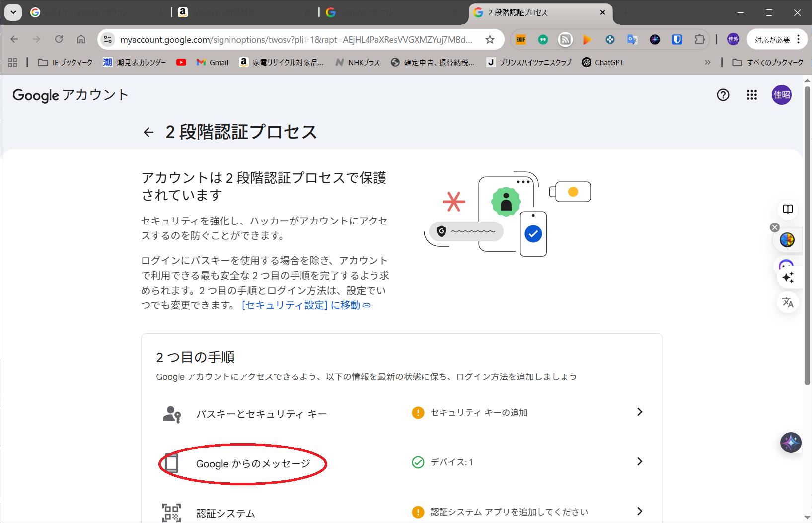Click the Google Translate extension icon
Image resolution: width=812 pixels, height=523 pixels.
632,40
